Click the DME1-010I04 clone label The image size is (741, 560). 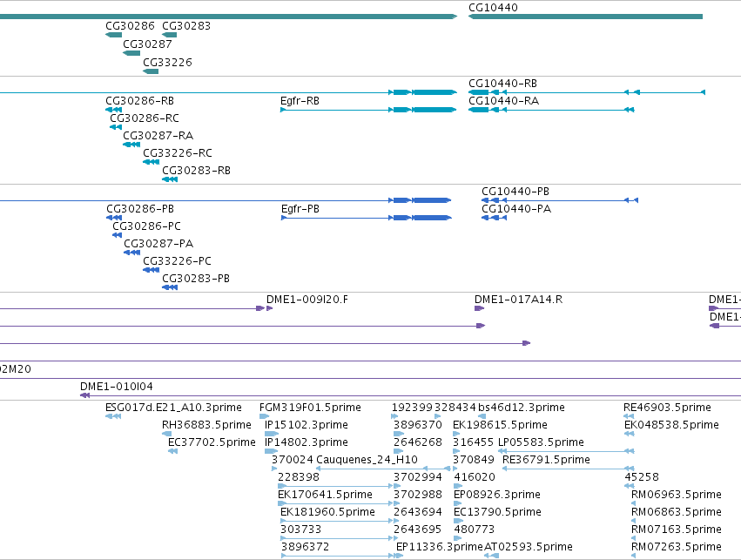(x=117, y=387)
